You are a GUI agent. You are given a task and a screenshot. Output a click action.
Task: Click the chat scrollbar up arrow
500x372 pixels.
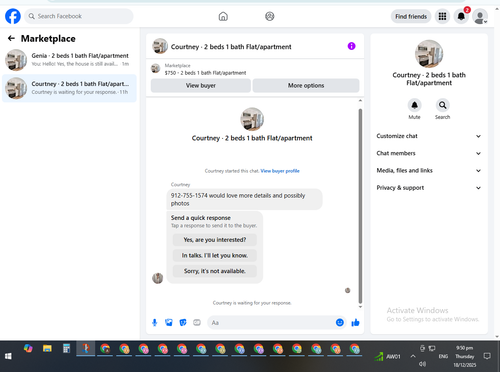pyautogui.click(x=360, y=101)
